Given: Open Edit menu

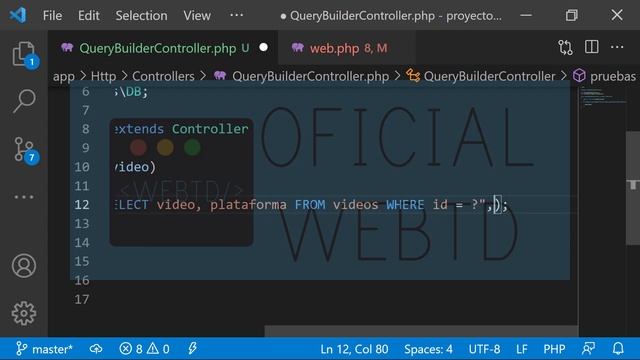Looking at the screenshot, I should pyautogui.click(x=89, y=16).
